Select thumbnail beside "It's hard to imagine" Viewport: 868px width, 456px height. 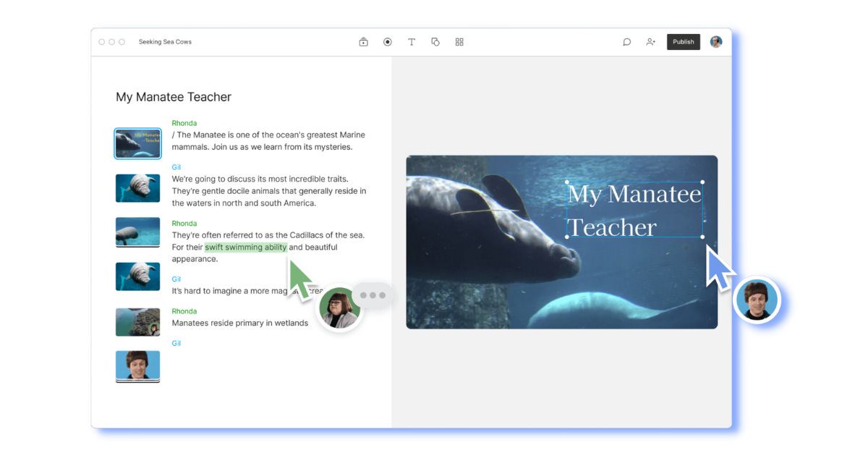click(x=137, y=276)
